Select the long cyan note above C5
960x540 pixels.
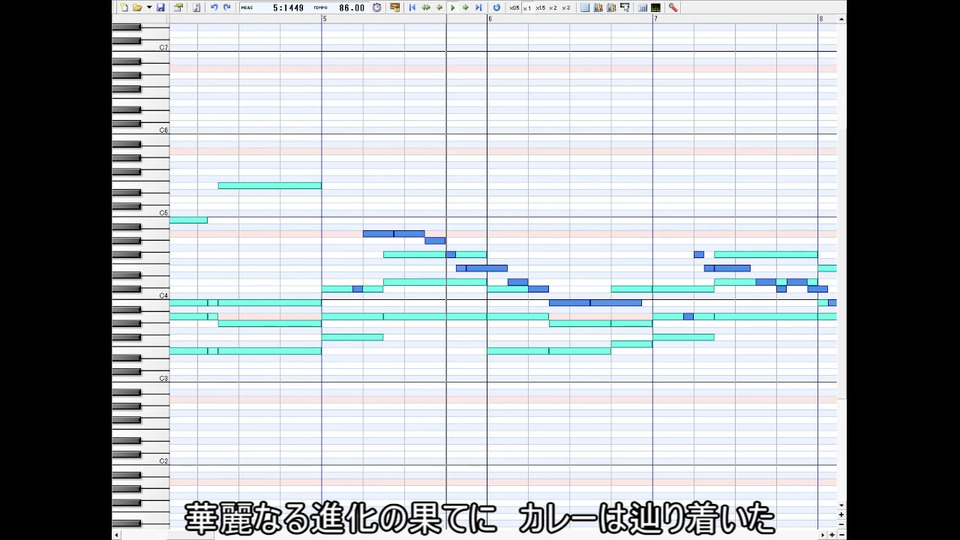[269, 186]
